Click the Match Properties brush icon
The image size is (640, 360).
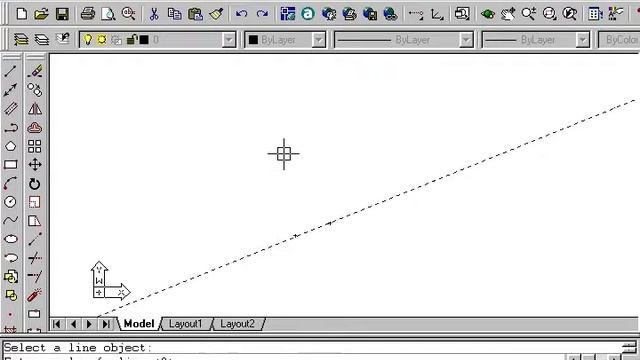pos(216,14)
